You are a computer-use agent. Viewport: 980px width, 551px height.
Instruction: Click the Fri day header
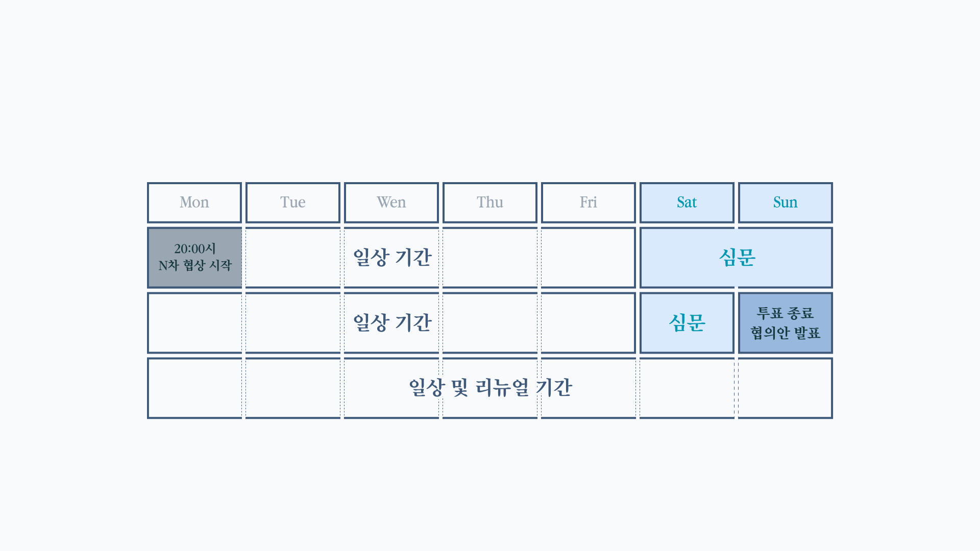tap(589, 203)
